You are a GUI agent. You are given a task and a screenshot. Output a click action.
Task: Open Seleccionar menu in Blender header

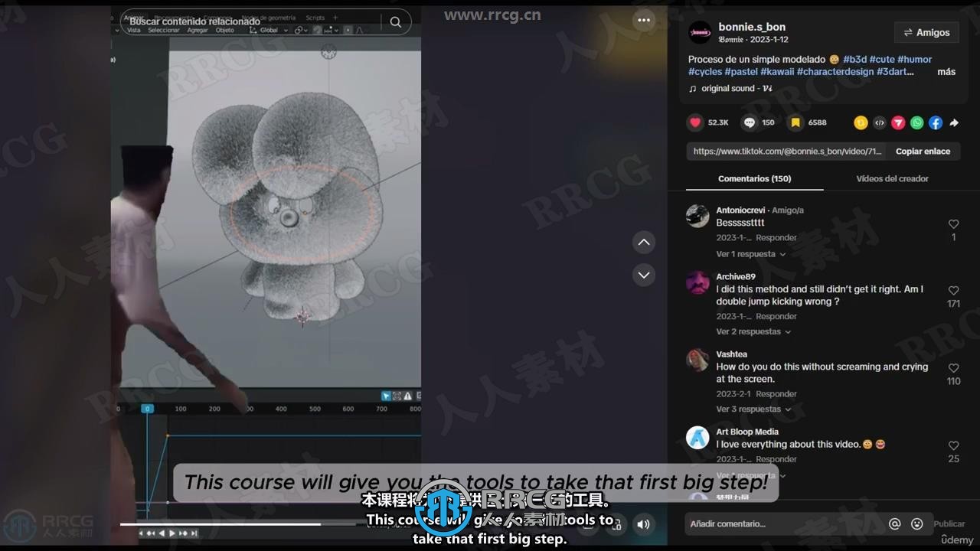[x=163, y=31]
